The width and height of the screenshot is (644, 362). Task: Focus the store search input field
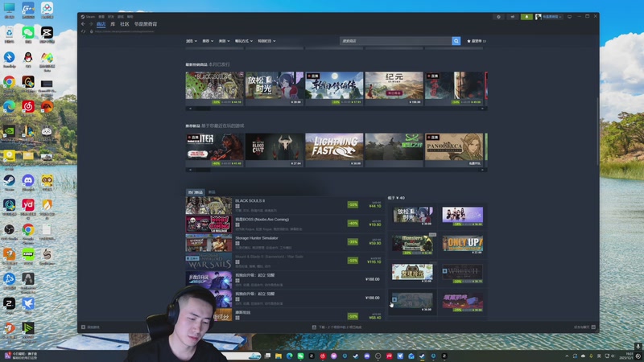tap(395, 41)
